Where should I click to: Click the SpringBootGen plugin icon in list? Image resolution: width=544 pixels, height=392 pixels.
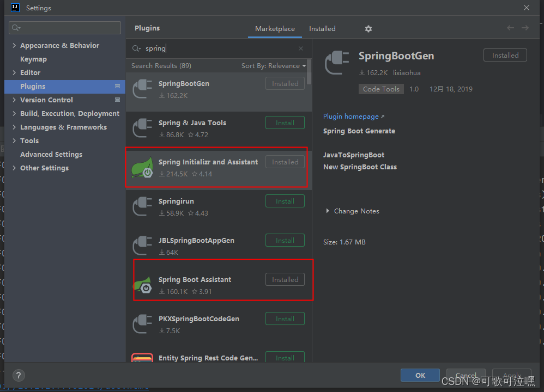tap(143, 89)
